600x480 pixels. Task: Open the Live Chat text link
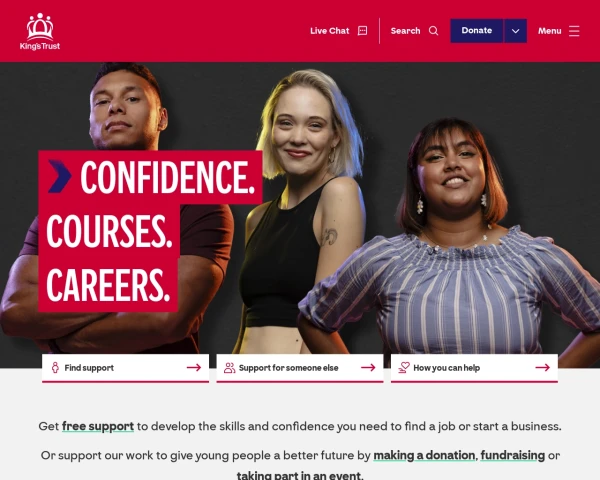click(329, 31)
